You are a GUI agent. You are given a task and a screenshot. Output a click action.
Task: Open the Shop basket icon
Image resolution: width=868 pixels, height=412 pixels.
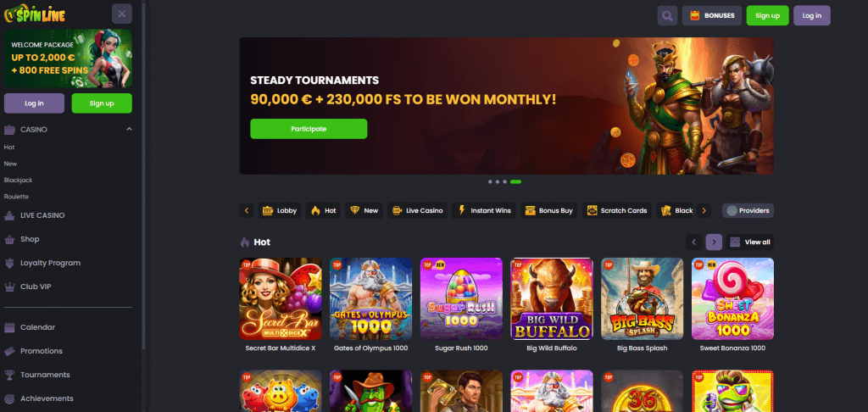[8, 239]
